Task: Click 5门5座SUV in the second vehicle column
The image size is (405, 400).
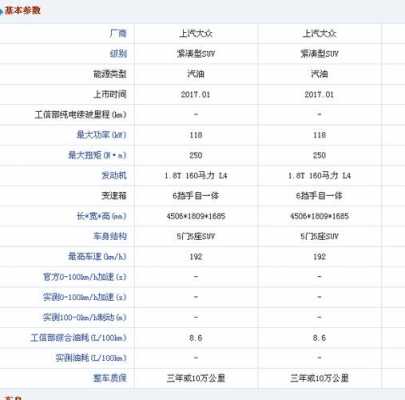Action: [319, 236]
